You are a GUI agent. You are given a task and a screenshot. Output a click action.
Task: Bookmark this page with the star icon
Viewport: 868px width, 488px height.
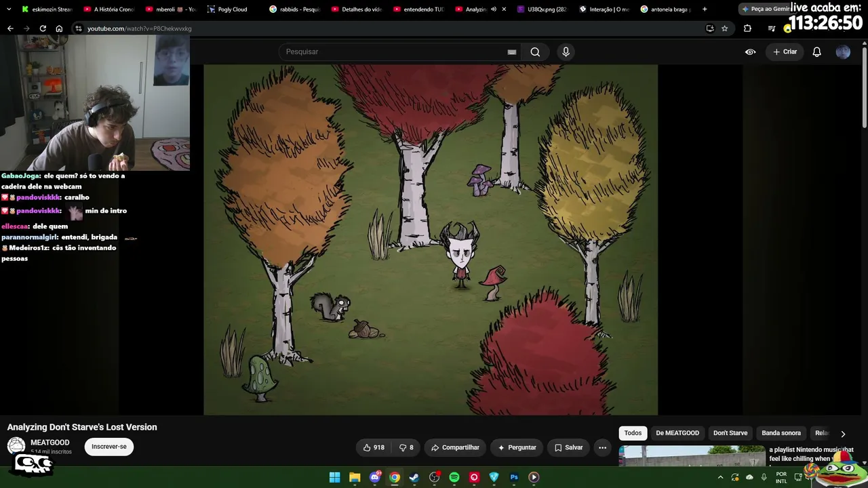[724, 28]
